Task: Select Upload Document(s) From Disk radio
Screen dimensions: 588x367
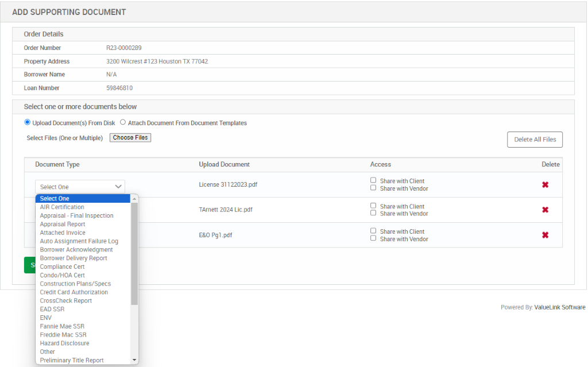Action: (x=28, y=122)
